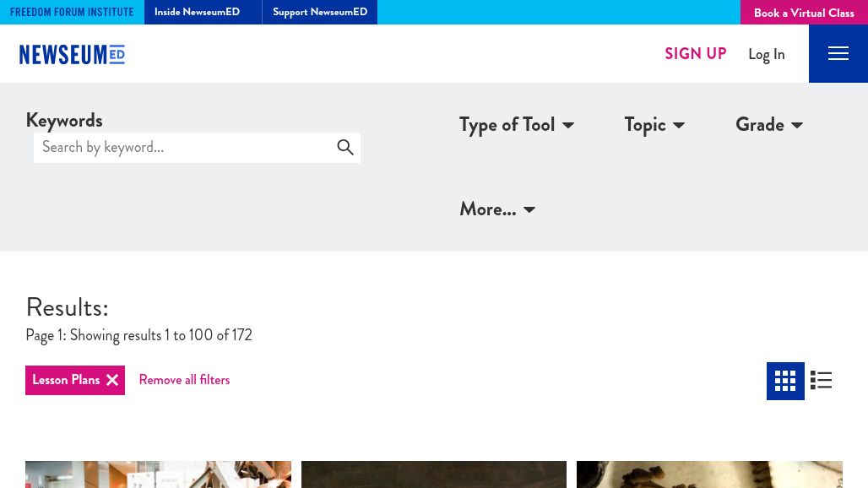Viewport: 868px width, 488px height.
Task: Remove the Lesson Plans filter via its X icon
Action: [112, 380]
